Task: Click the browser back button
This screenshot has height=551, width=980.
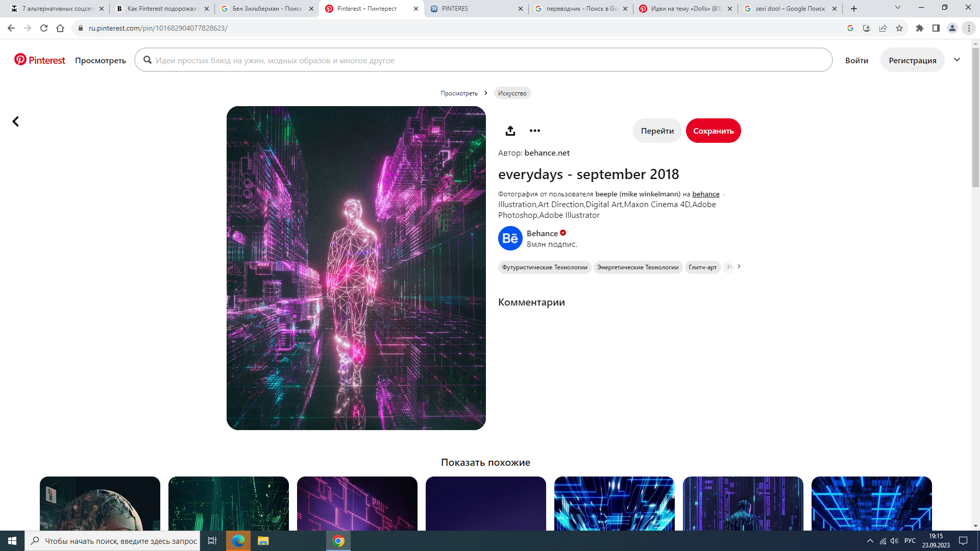Action: tap(11, 28)
